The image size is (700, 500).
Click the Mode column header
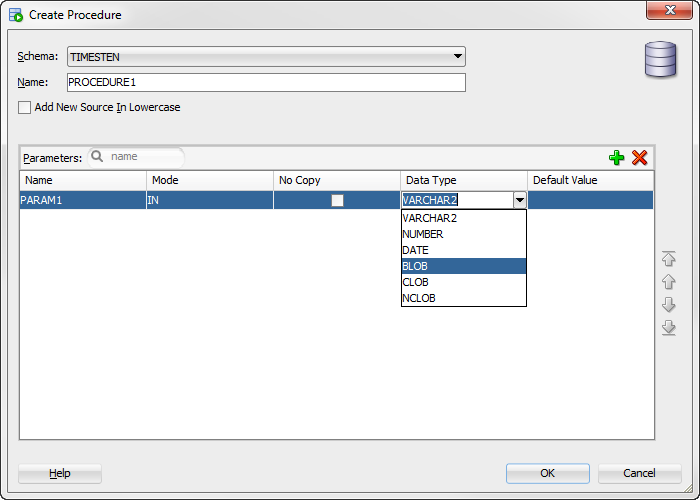[x=210, y=180]
